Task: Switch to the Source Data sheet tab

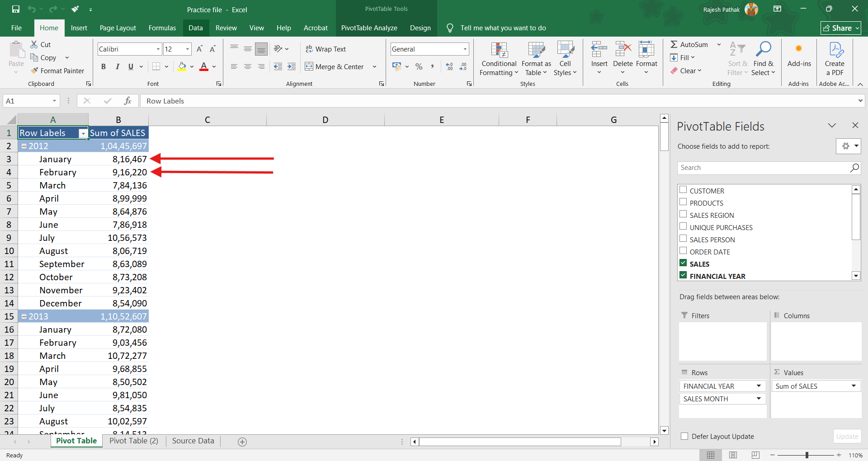Action: [x=193, y=441]
